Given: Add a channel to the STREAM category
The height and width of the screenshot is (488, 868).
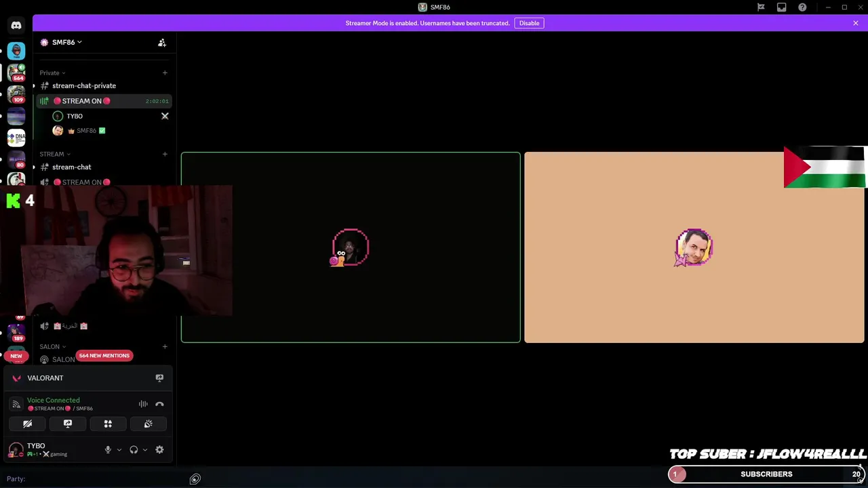Looking at the screenshot, I should click(164, 154).
